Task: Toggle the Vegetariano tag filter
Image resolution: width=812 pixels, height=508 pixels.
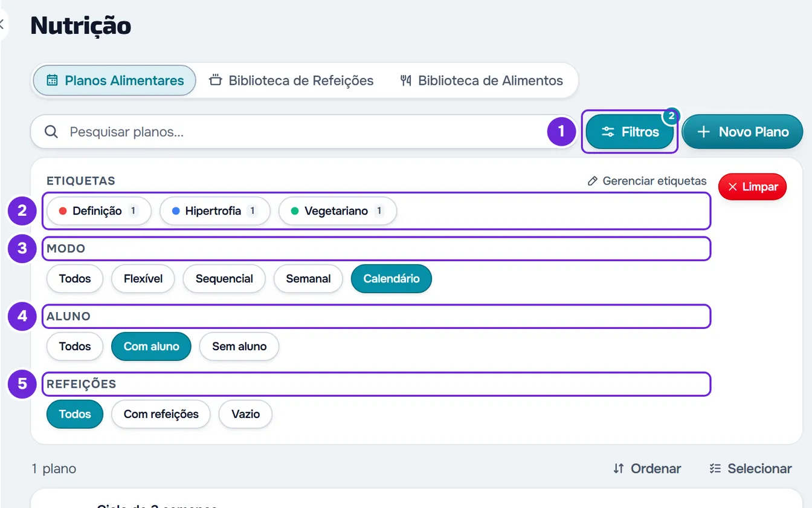Action: (x=338, y=211)
